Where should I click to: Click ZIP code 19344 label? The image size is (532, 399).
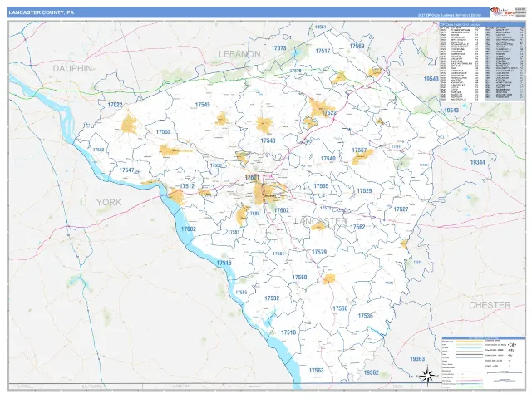click(478, 162)
